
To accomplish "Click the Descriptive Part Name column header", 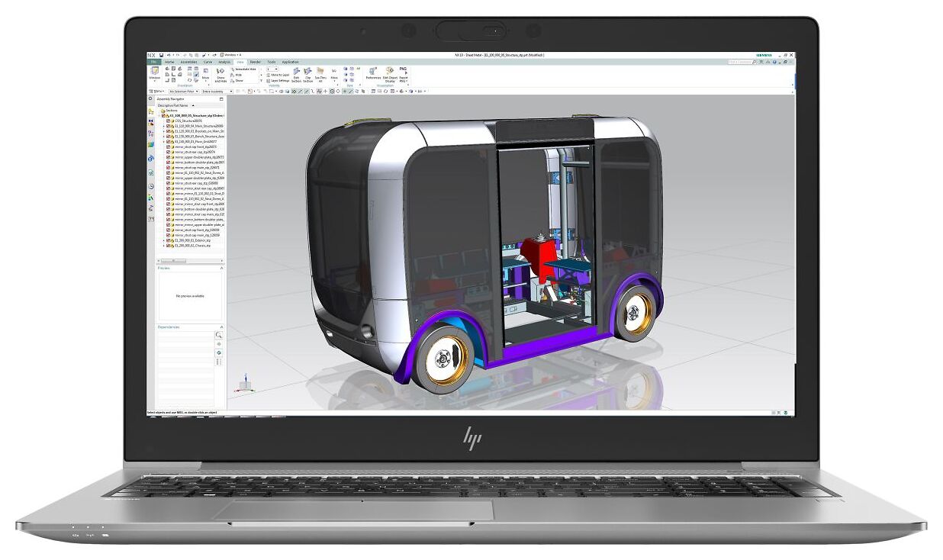I will pyautogui.click(x=172, y=105).
